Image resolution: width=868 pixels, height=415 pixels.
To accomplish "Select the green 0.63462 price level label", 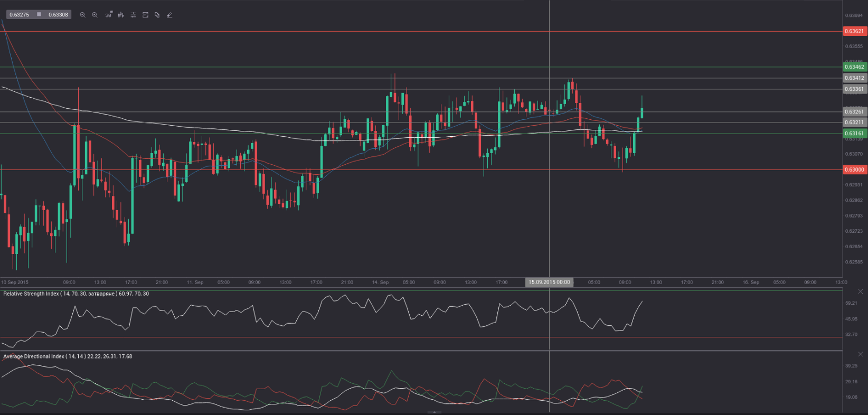I will (854, 67).
